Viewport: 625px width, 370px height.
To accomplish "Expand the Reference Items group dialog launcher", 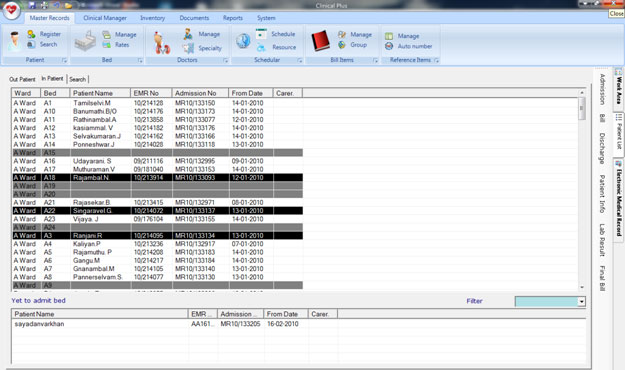I will [436, 60].
